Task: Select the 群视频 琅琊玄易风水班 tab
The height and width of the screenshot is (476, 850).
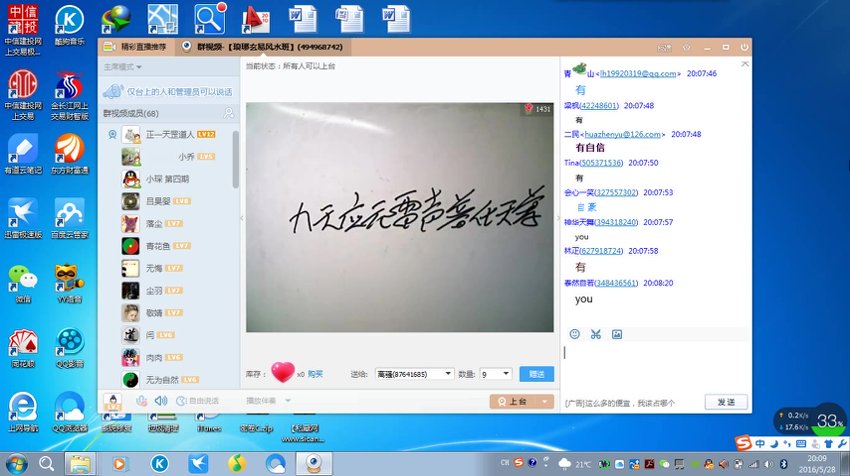Action: pyautogui.click(x=263, y=47)
